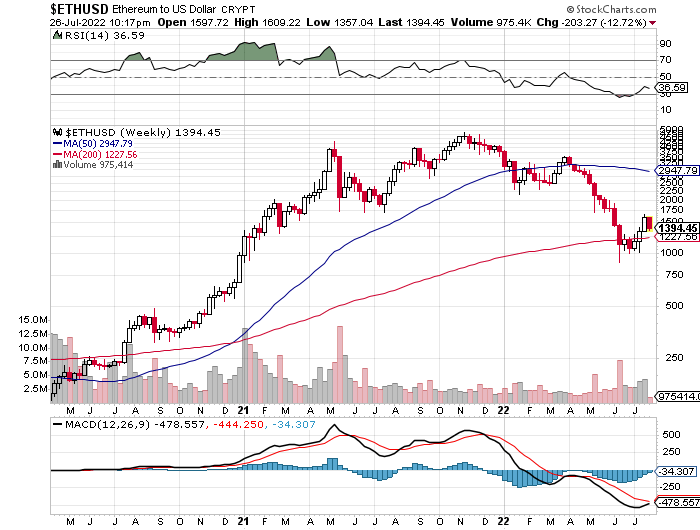This screenshot has width=700, height=530.
Task: Click the -34.307 MACD axis tag
Action: [675, 471]
